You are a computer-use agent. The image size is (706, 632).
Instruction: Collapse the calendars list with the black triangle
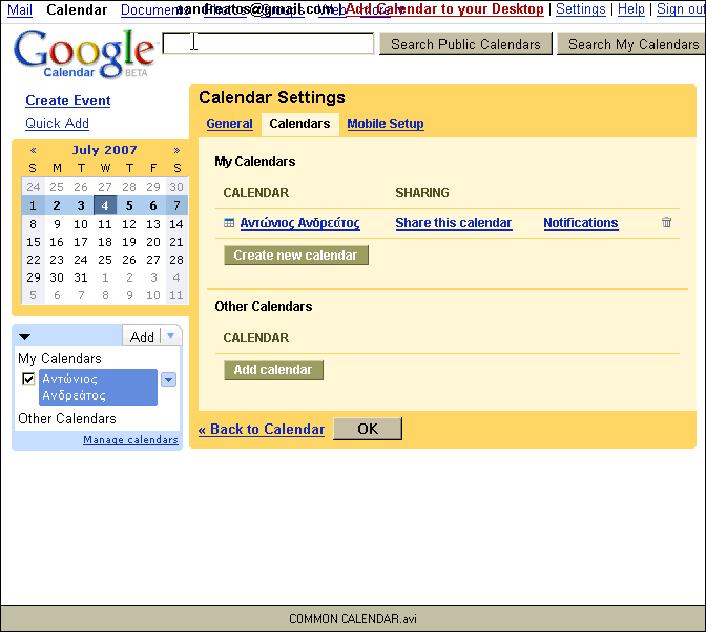[x=24, y=337]
